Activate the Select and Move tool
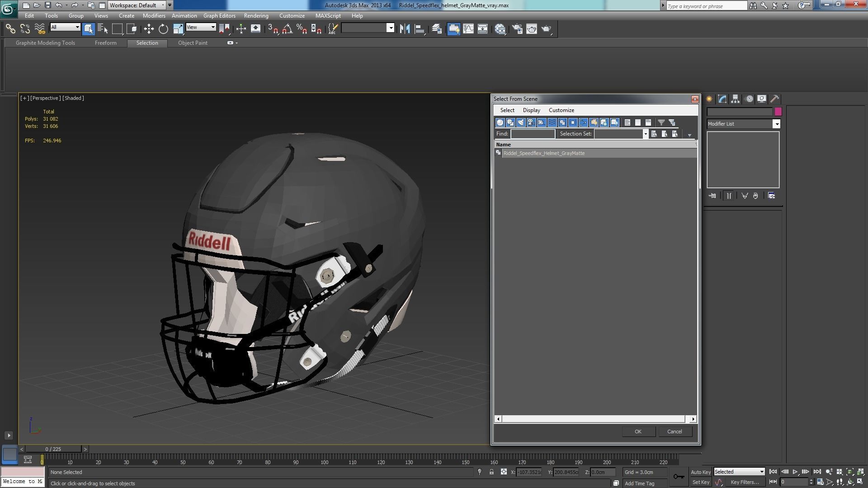The image size is (868, 488). pos(149,29)
